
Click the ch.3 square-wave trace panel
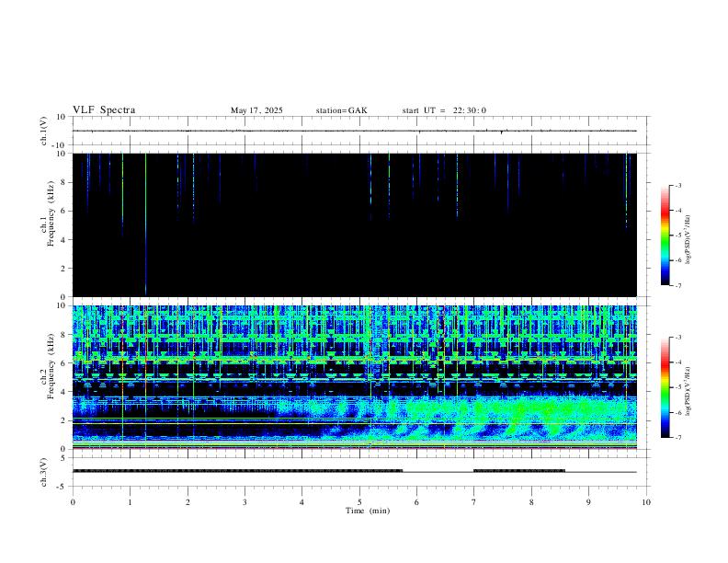point(359,472)
